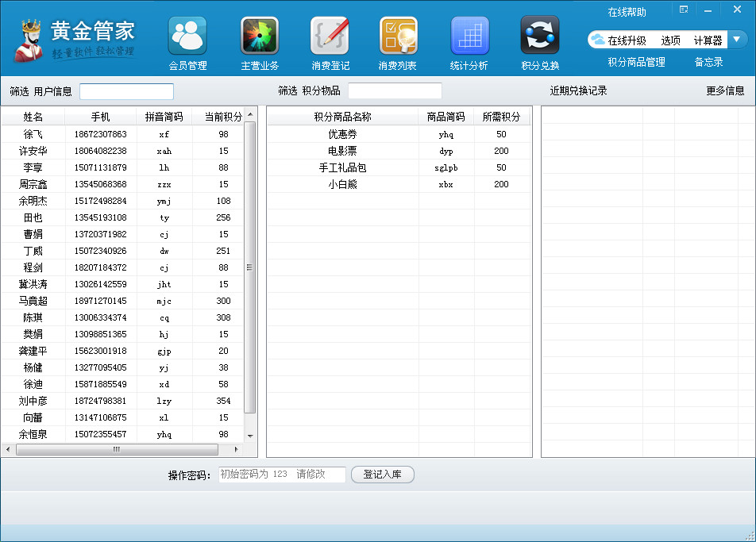Sort by 积分商品名称 column header
Viewport: 756px width, 542px height.
coord(343,117)
